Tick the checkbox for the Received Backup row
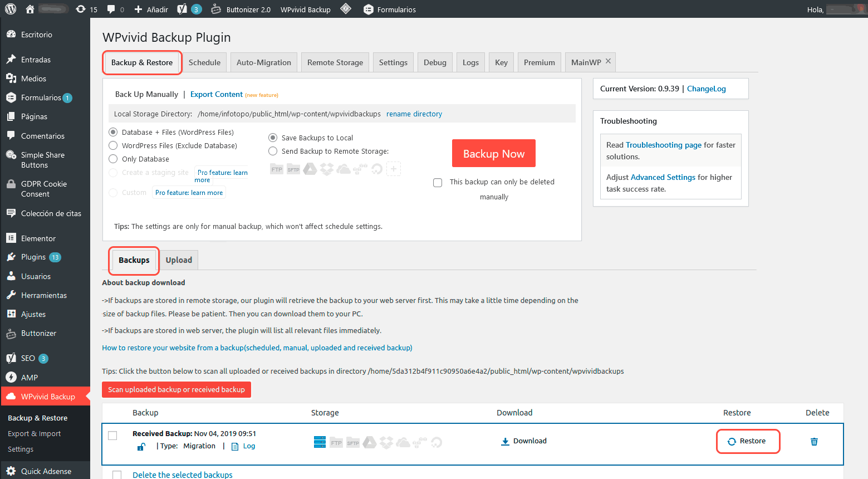Image resolution: width=868 pixels, height=479 pixels. pyautogui.click(x=112, y=436)
